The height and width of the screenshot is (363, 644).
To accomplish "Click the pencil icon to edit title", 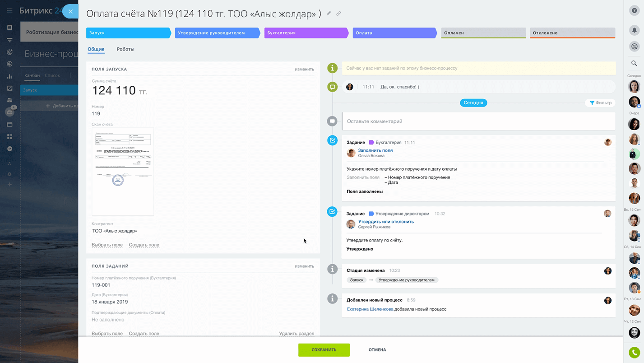I will tap(329, 14).
